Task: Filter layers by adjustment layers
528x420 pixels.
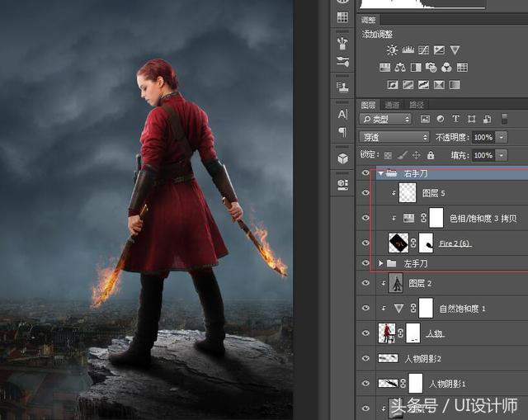Action: [440, 119]
